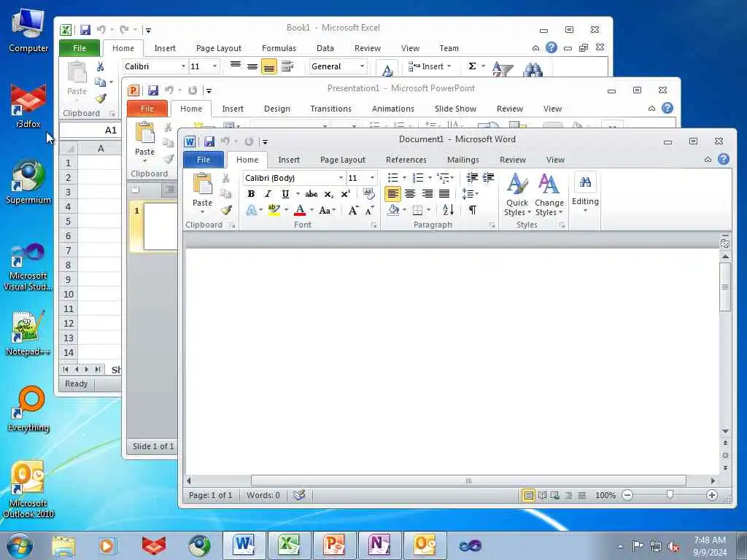Click Shrink Font icon in Word
This screenshot has height=560, width=747.
coord(369,210)
